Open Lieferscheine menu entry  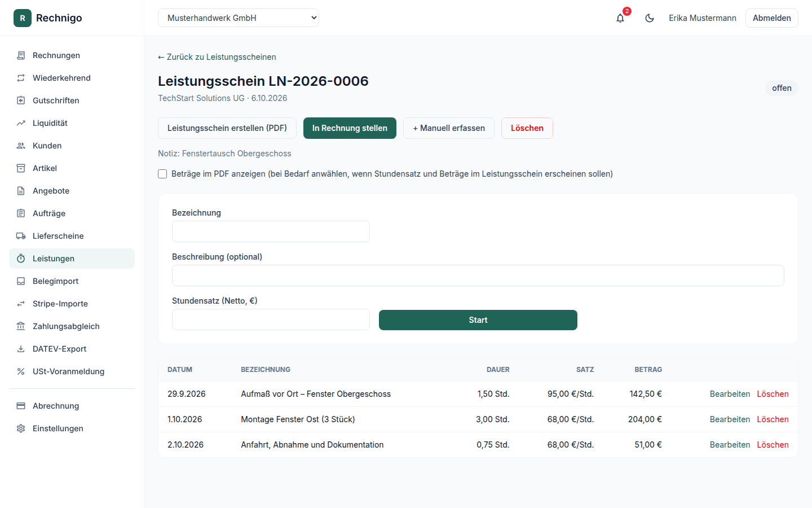pyautogui.click(x=72, y=236)
